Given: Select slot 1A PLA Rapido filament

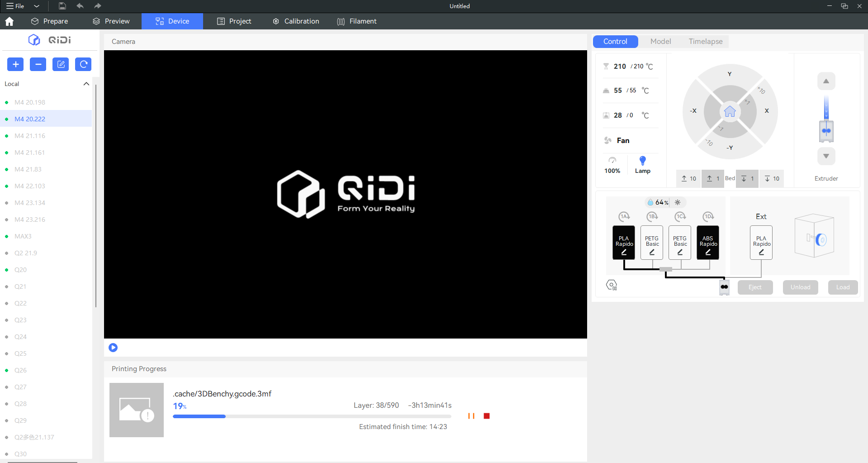Looking at the screenshot, I should pos(624,243).
